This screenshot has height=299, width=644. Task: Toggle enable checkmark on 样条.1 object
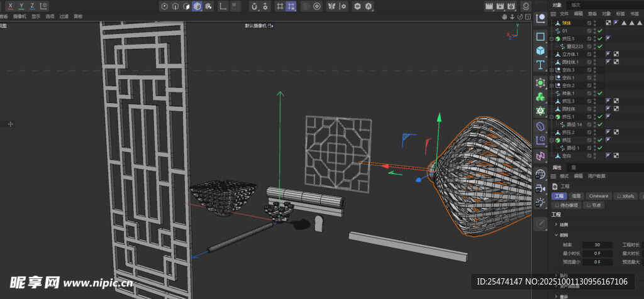(x=600, y=93)
